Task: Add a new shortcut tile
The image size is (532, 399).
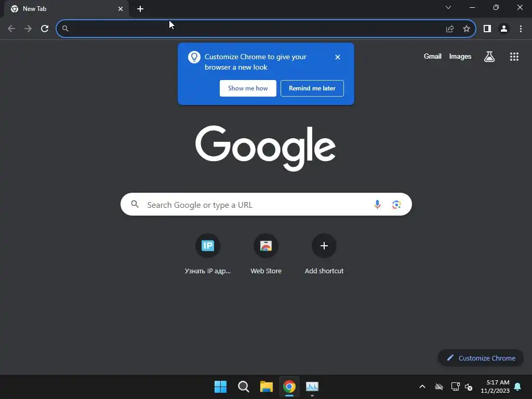Action: pos(324,254)
